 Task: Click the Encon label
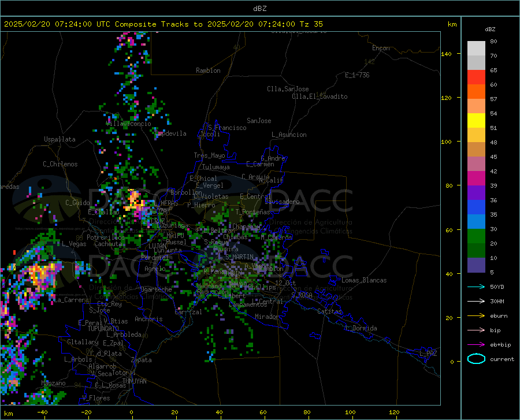[381, 48]
